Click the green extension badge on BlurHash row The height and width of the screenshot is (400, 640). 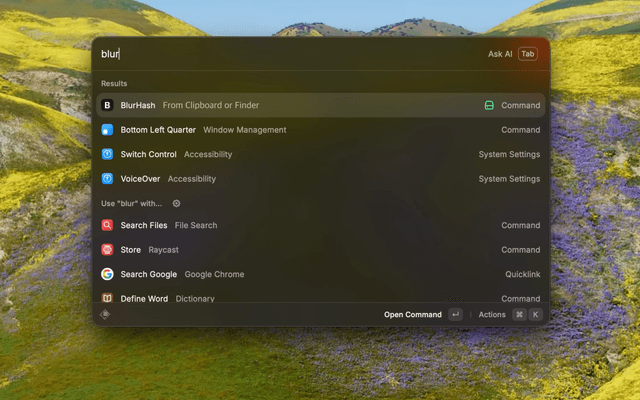point(489,105)
